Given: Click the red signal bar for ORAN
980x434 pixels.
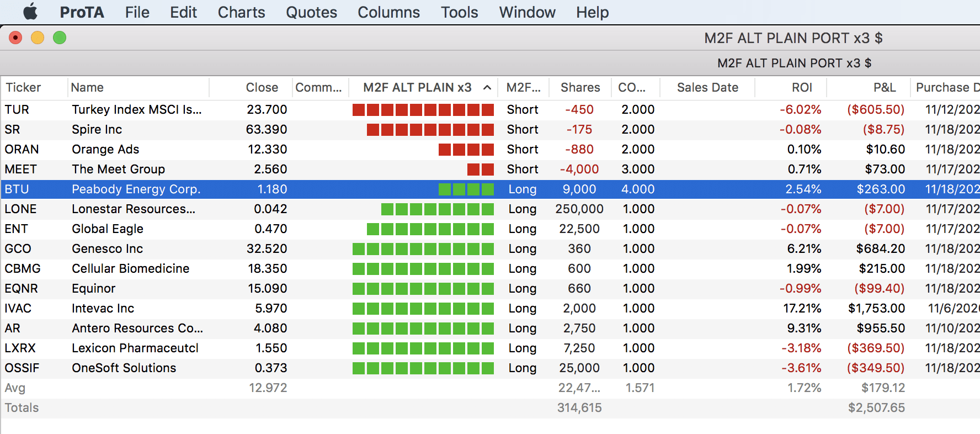Looking at the screenshot, I should point(466,149).
